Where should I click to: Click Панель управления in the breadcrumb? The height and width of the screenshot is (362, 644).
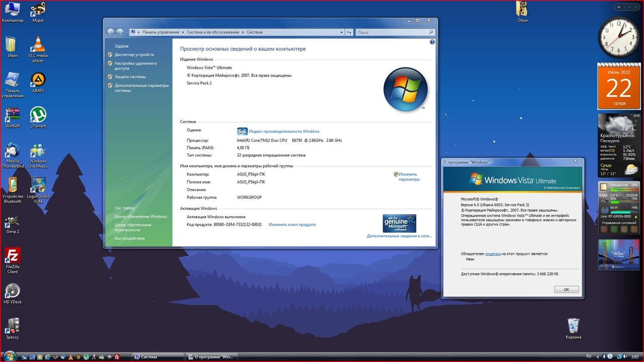[160, 32]
